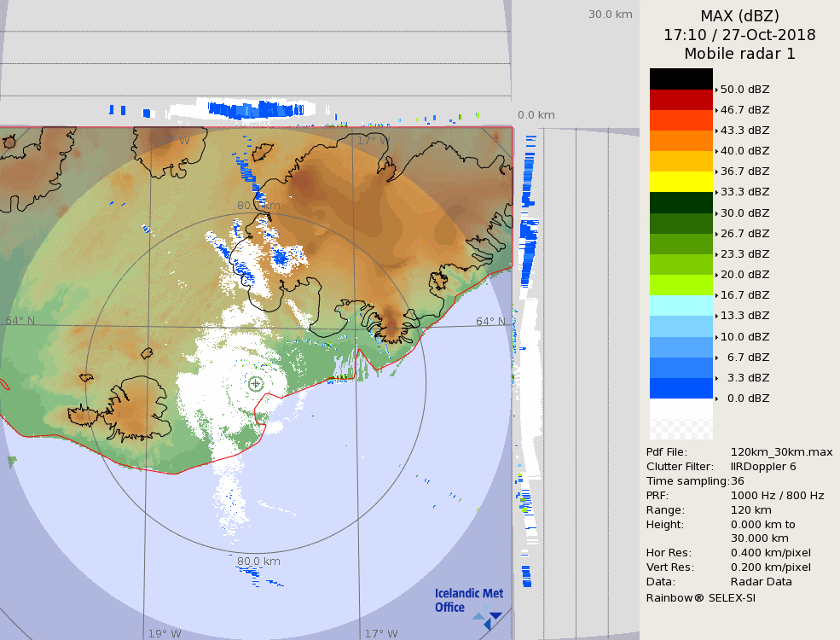Click the 17:10 / 27-Oct-2018 timestamp
Viewport: 840px width, 640px height.
[739, 35]
